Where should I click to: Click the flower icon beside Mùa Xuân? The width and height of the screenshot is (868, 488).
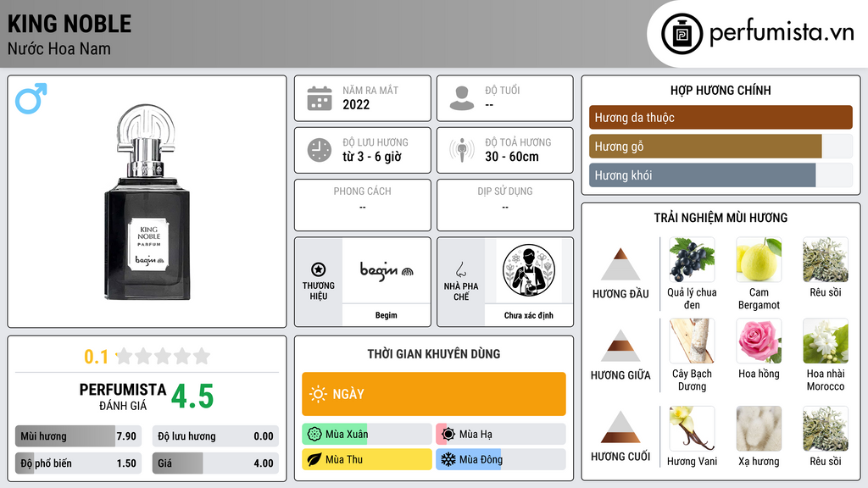tap(314, 435)
